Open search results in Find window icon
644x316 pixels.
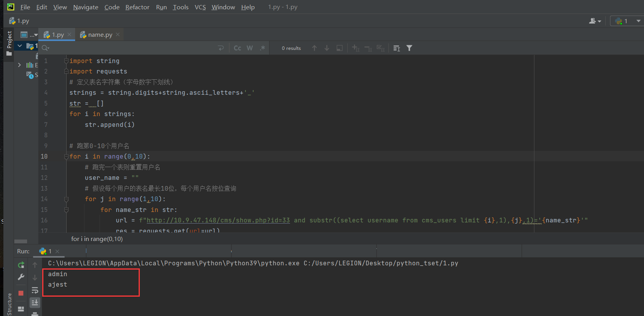coord(397,48)
